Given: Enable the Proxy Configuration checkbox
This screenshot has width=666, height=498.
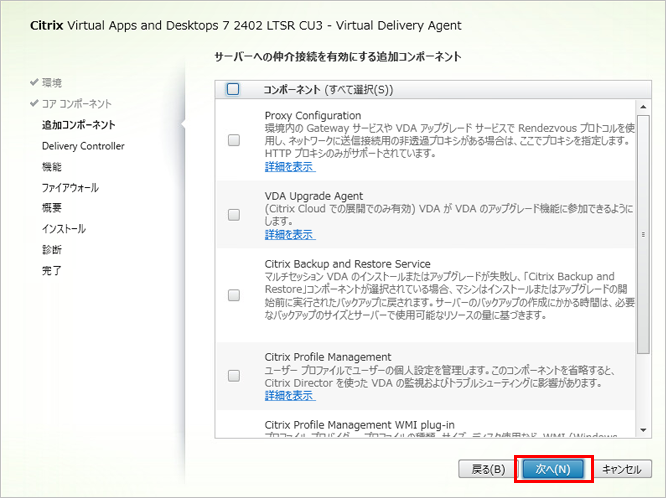Looking at the screenshot, I should [x=234, y=140].
